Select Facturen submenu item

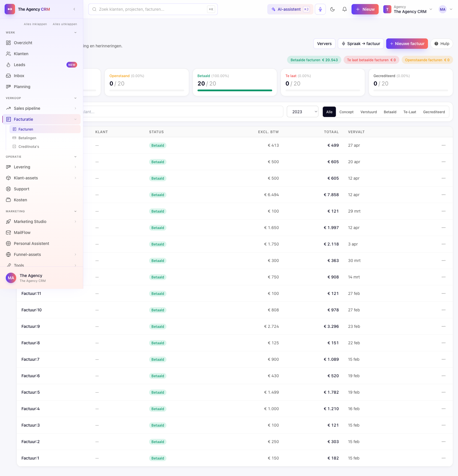[45, 129]
